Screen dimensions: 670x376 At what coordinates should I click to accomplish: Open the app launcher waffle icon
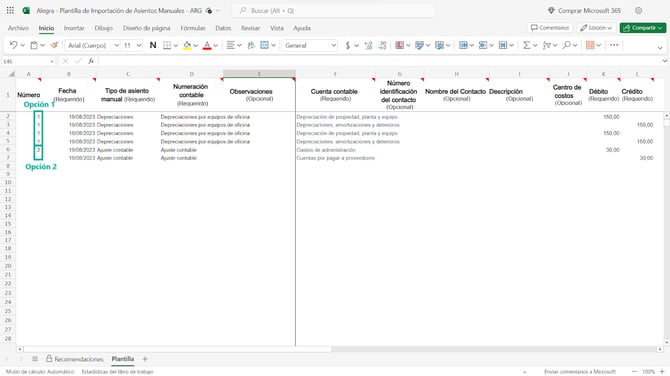(x=10, y=10)
